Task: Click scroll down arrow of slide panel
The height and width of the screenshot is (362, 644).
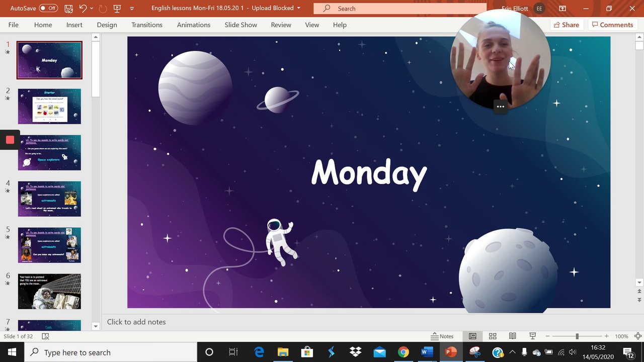Action: 96,326
